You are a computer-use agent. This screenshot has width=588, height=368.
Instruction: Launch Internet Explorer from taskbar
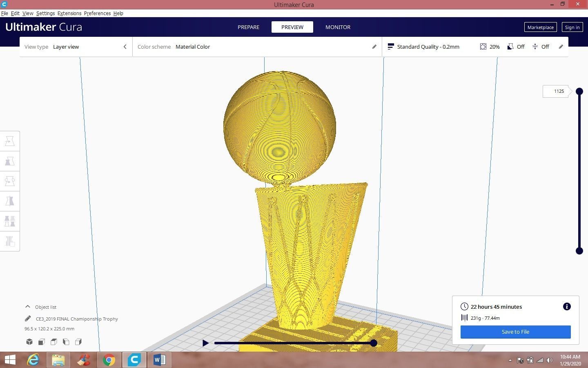33,360
